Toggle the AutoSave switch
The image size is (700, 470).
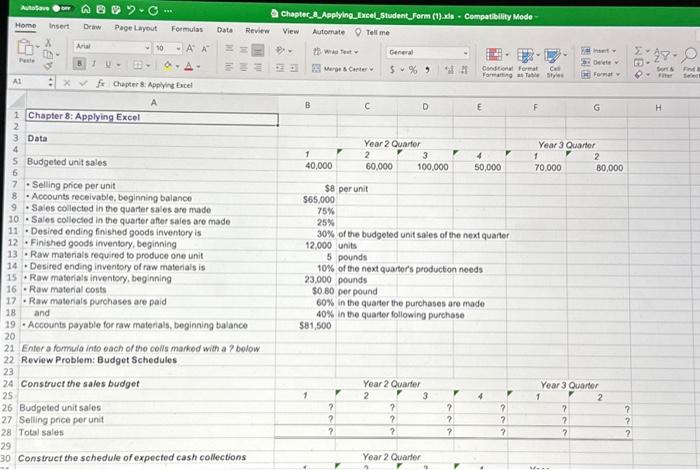pyautogui.click(x=62, y=8)
